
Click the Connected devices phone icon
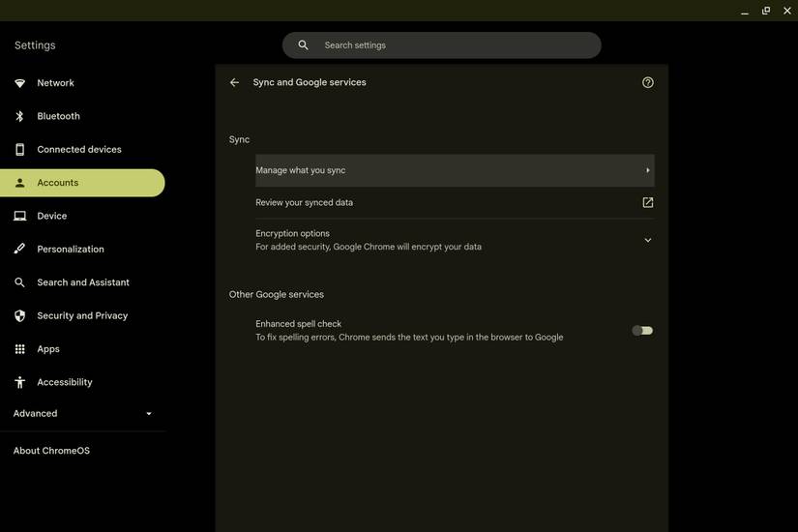point(19,150)
